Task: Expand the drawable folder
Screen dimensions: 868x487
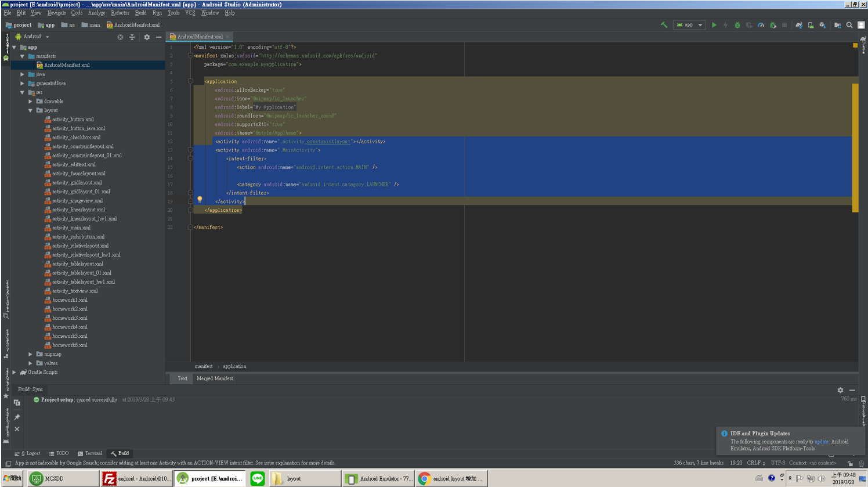Action: [x=30, y=101]
